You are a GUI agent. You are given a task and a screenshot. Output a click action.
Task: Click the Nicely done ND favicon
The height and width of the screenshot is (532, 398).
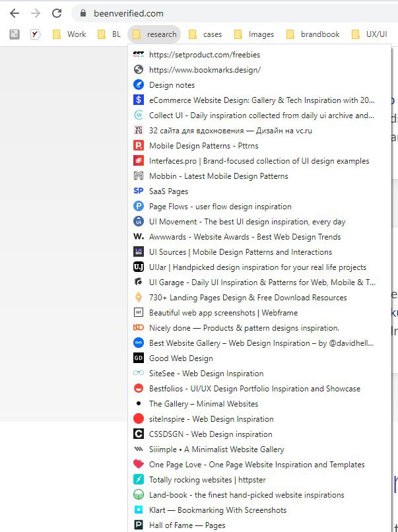pos(139,328)
